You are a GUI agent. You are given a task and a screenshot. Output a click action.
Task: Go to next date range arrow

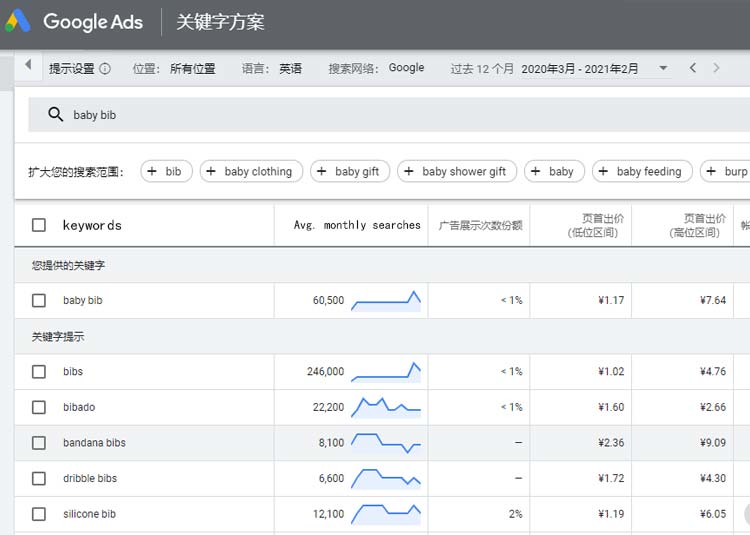pos(716,68)
